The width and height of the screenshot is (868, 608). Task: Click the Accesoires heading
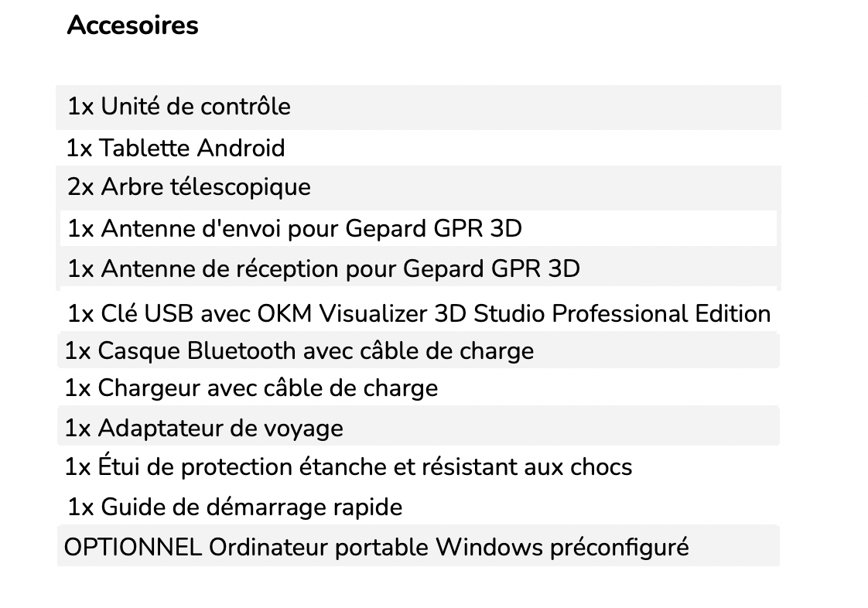pos(132,26)
